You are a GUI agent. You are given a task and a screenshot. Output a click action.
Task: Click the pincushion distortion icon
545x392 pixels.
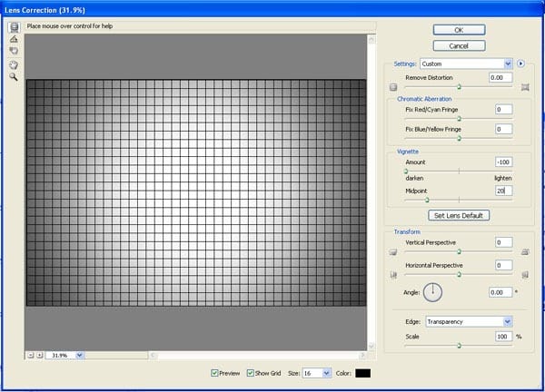tap(525, 87)
